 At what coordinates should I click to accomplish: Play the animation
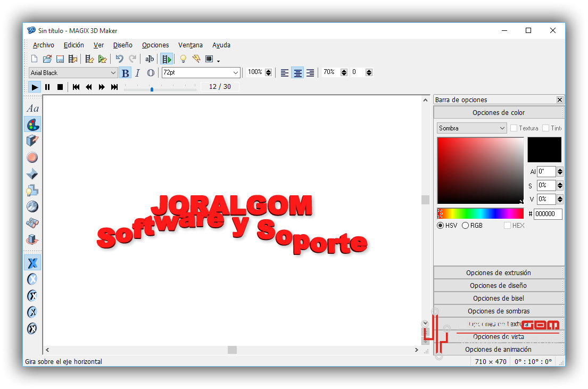click(x=35, y=87)
